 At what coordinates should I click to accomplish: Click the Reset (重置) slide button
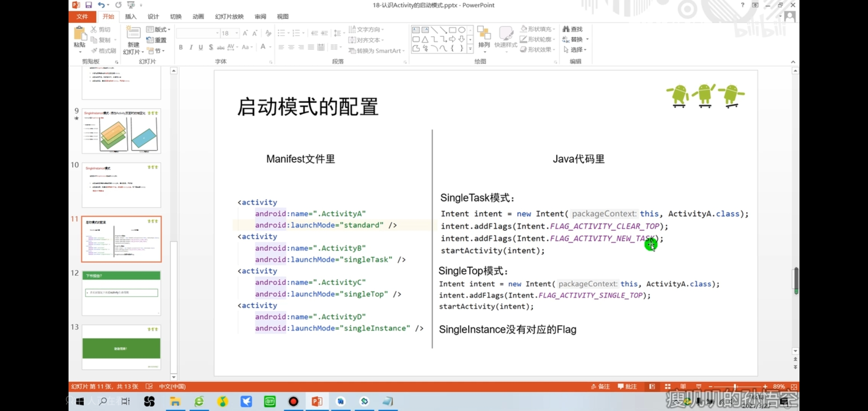[157, 40]
